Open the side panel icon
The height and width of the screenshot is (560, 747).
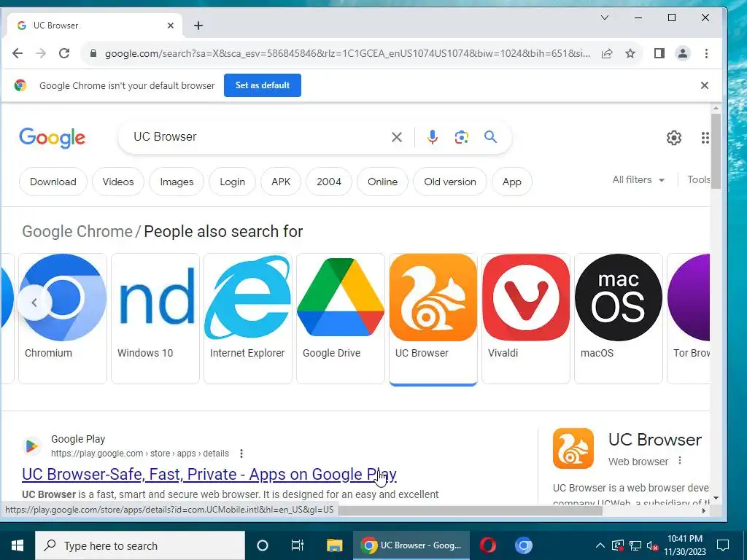659,53
